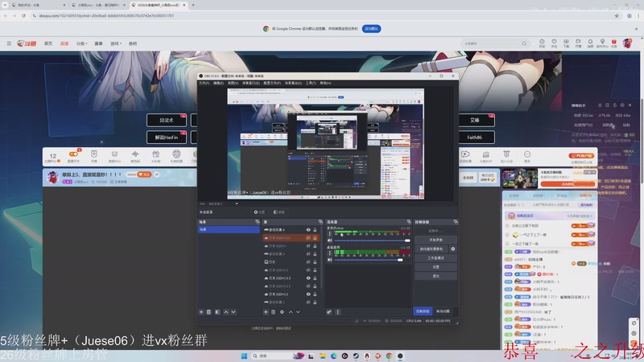The height and width of the screenshot is (362, 644).
Task: Open 首页 link in Douyu navigation
Action: pyautogui.click(x=48, y=43)
